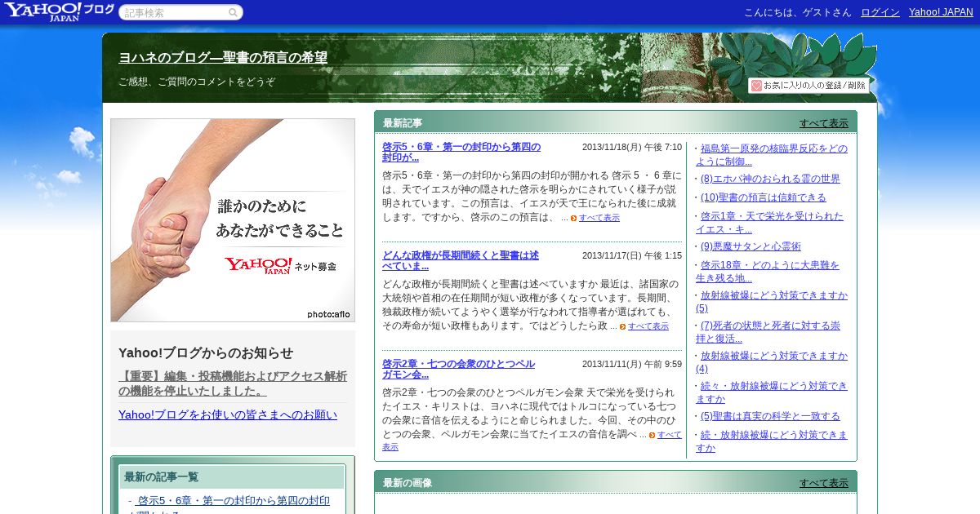Click the orange arrow icon in the first article
This screenshot has width=980, height=514.
pyautogui.click(x=574, y=218)
